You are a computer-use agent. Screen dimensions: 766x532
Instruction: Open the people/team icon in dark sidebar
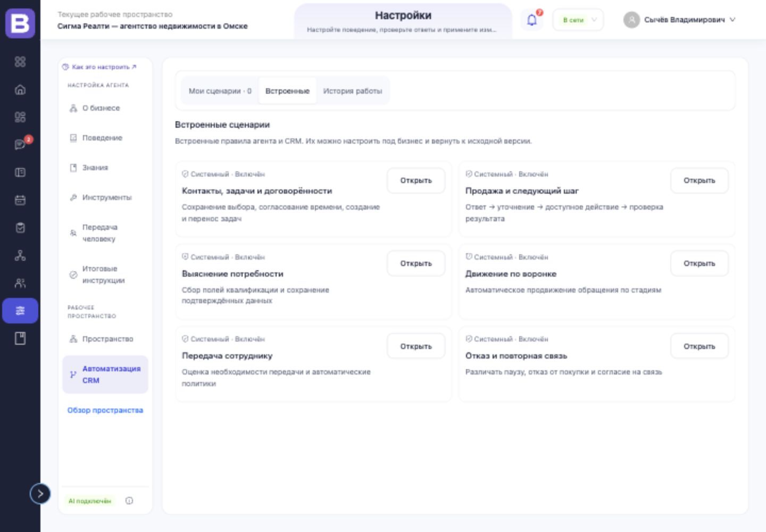(x=20, y=283)
